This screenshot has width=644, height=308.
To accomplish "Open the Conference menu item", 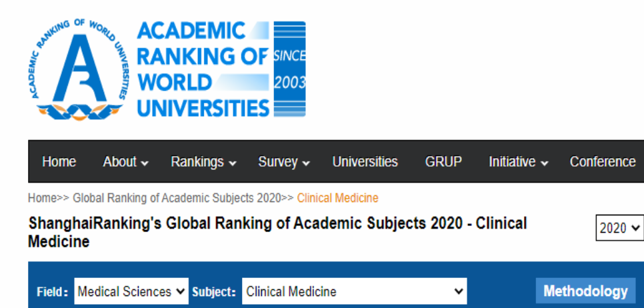I will tap(603, 161).
